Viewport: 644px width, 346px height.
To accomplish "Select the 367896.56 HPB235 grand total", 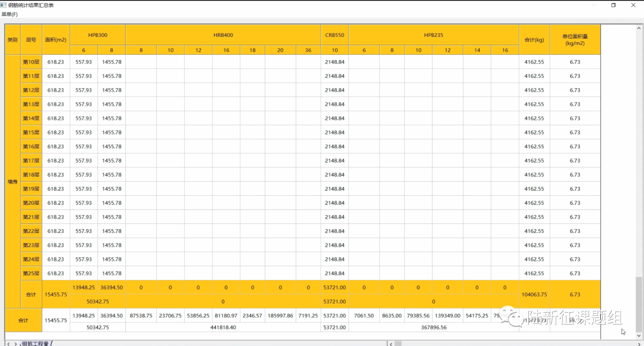I will click(x=434, y=328).
